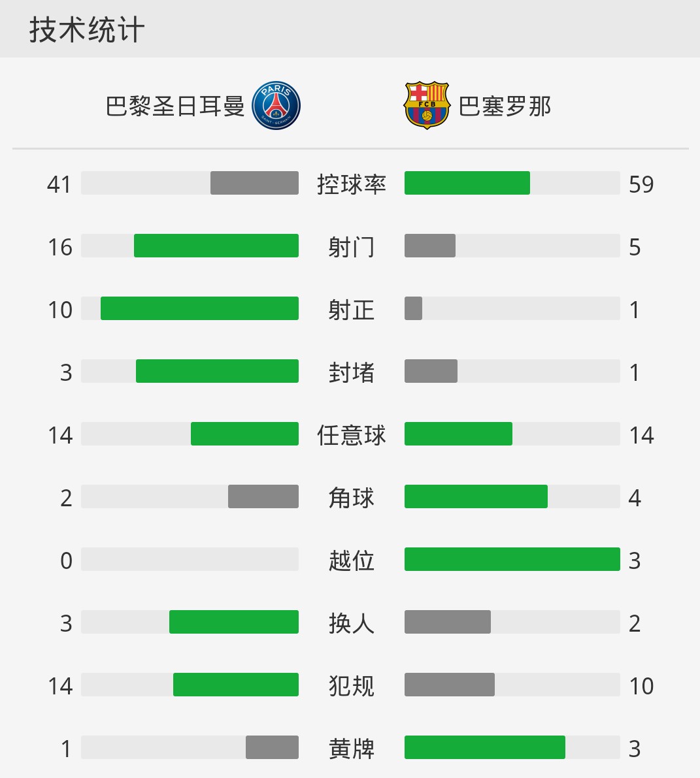Click Barcelona's green 3 黄牌 yellow card bar
The width and height of the screenshot is (700, 778).
[x=485, y=747]
